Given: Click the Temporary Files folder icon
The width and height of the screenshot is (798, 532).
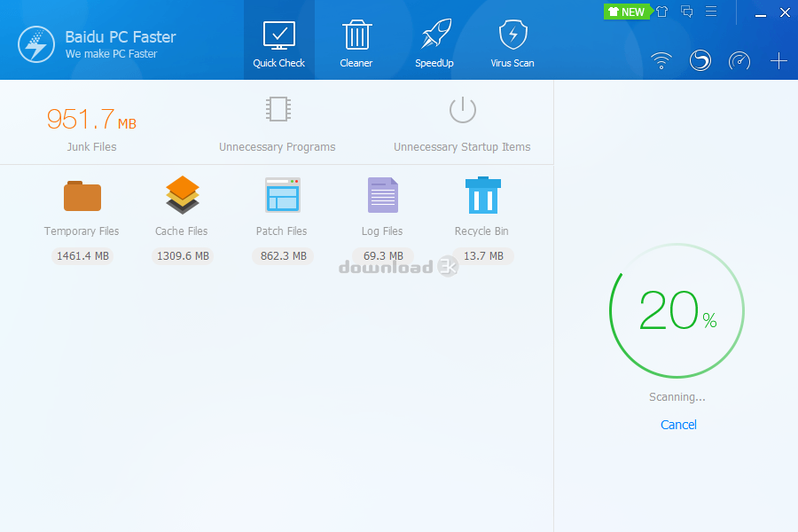Looking at the screenshot, I should [x=82, y=195].
